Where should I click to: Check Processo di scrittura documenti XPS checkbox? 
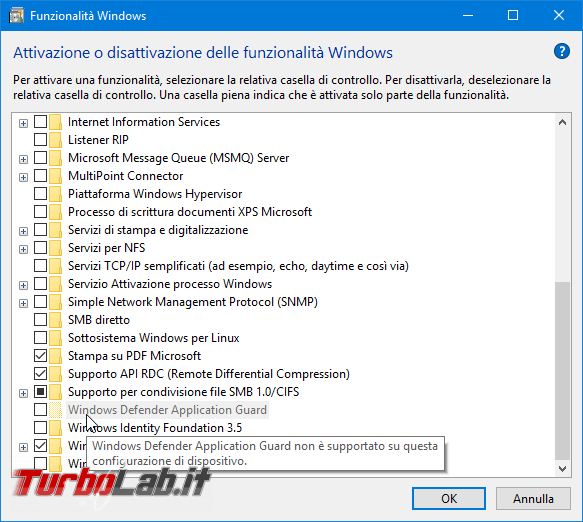coord(41,211)
